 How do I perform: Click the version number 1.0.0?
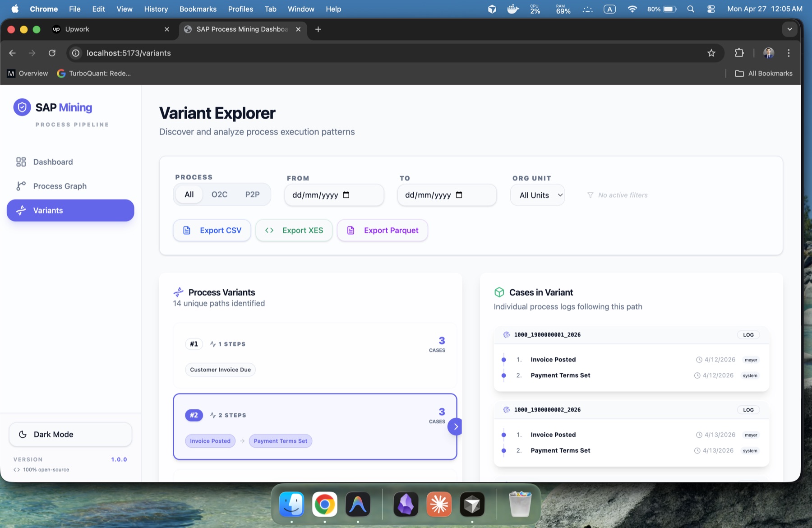coord(119,459)
